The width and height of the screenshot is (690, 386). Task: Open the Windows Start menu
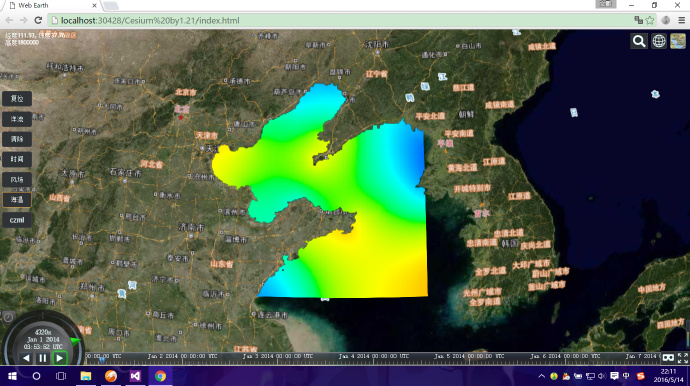[12, 376]
